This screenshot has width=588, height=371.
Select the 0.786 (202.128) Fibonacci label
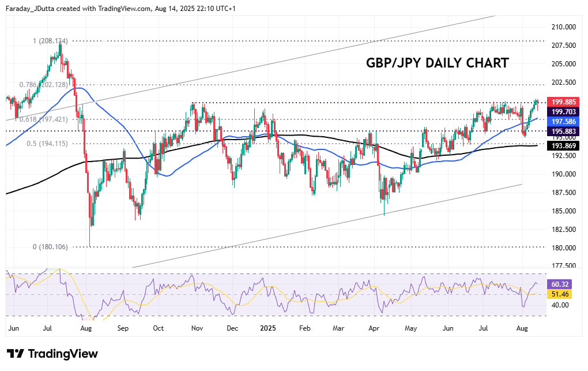[43, 85]
